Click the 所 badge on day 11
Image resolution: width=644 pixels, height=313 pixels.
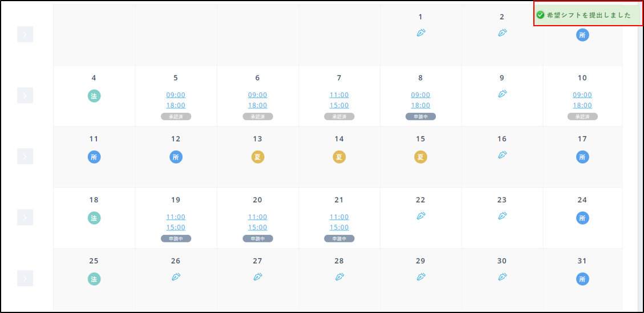click(x=94, y=157)
